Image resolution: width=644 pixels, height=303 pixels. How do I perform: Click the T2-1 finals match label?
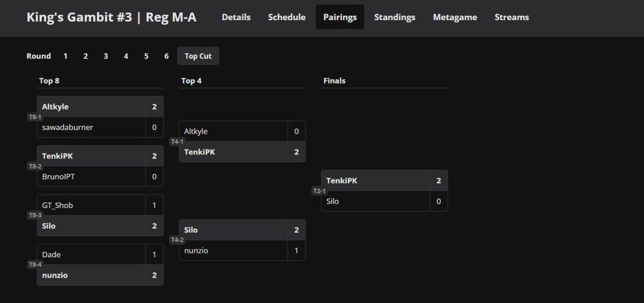tap(319, 191)
